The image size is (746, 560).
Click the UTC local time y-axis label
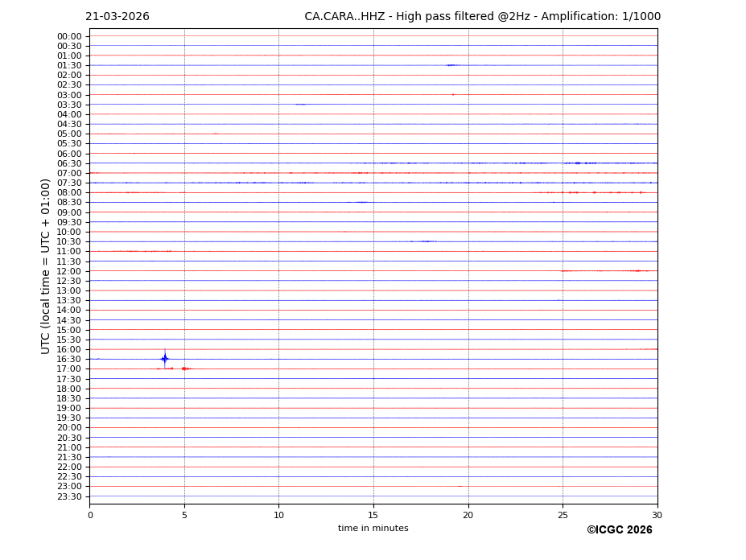(46, 266)
